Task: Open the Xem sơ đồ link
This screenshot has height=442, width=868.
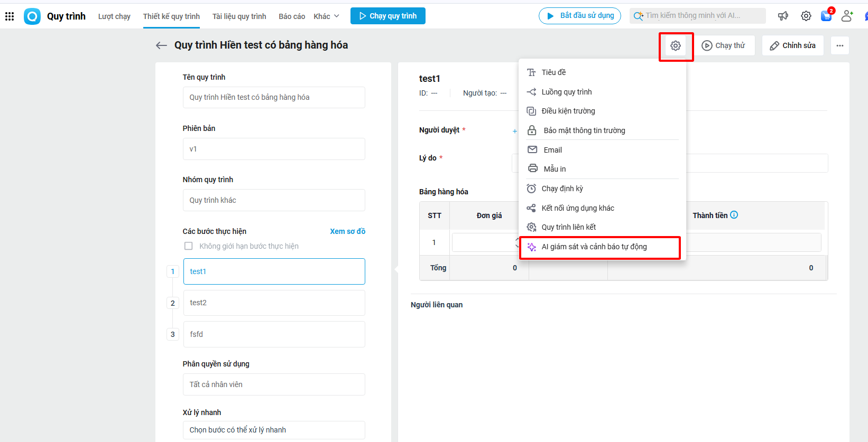Action: [x=347, y=231]
